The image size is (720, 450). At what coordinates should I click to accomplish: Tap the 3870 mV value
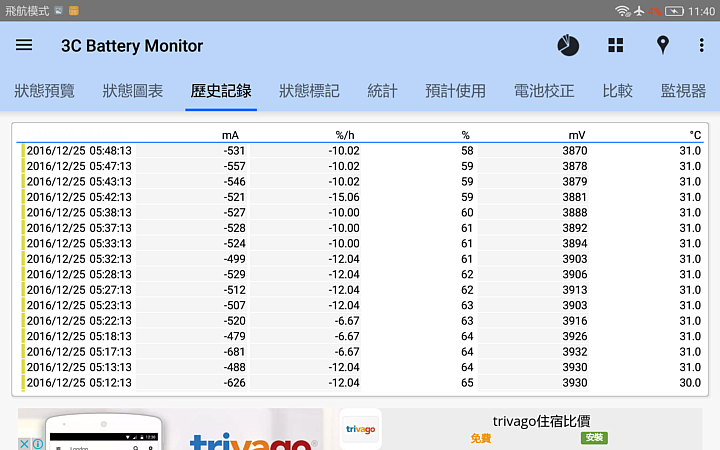pos(575,151)
